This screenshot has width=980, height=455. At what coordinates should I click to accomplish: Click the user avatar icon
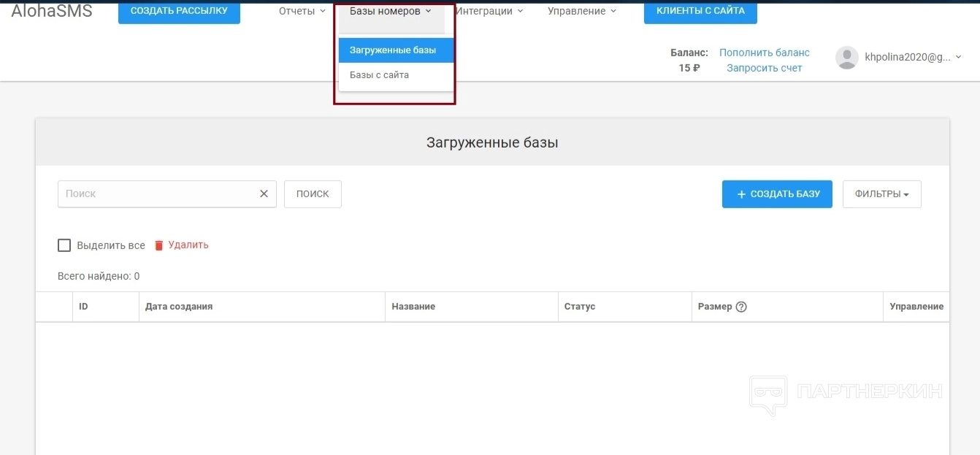(846, 58)
